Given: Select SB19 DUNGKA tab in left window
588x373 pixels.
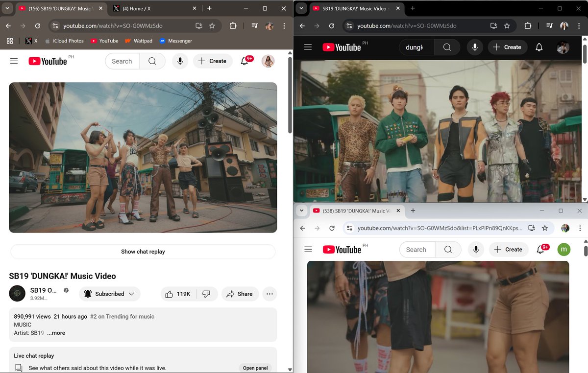Looking at the screenshot, I should pyautogui.click(x=61, y=8).
